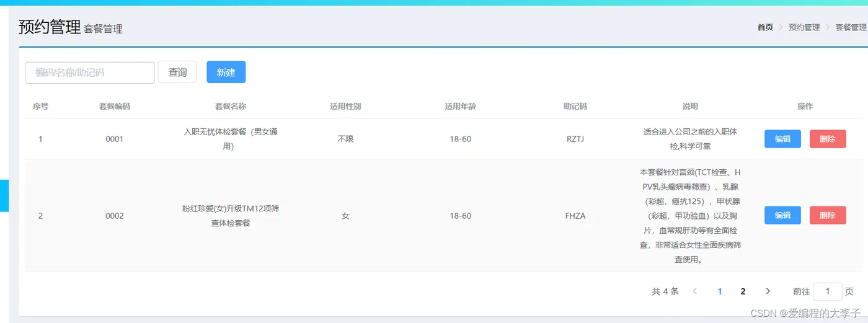Image resolution: width=868 pixels, height=323 pixels.
Task: Click the 套餐编码 column header
Action: point(115,106)
